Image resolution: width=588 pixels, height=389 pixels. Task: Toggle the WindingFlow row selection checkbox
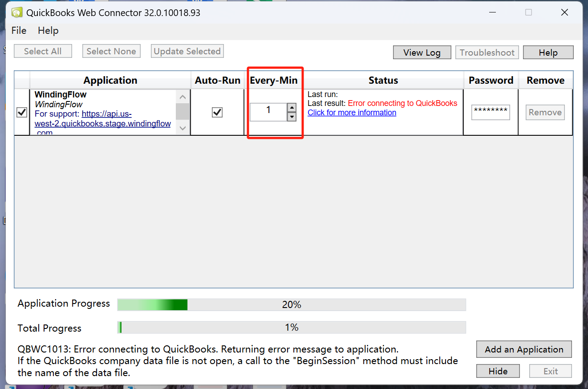coord(22,113)
